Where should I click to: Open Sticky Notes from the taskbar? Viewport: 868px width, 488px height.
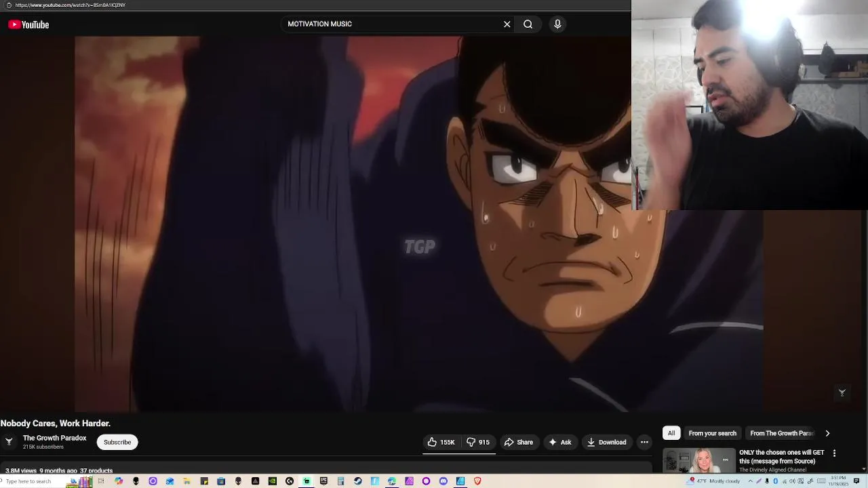(203, 481)
